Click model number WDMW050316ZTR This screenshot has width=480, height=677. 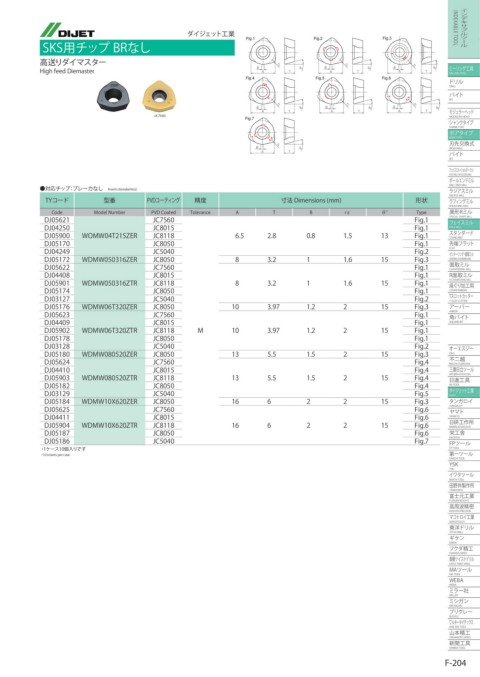click(x=110, y=283)
